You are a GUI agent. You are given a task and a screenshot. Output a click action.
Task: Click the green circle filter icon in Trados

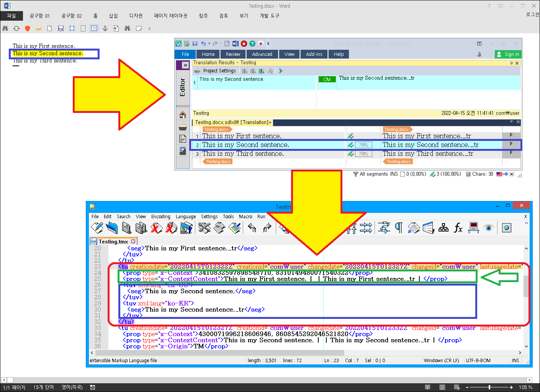click(x=252, y=44)
